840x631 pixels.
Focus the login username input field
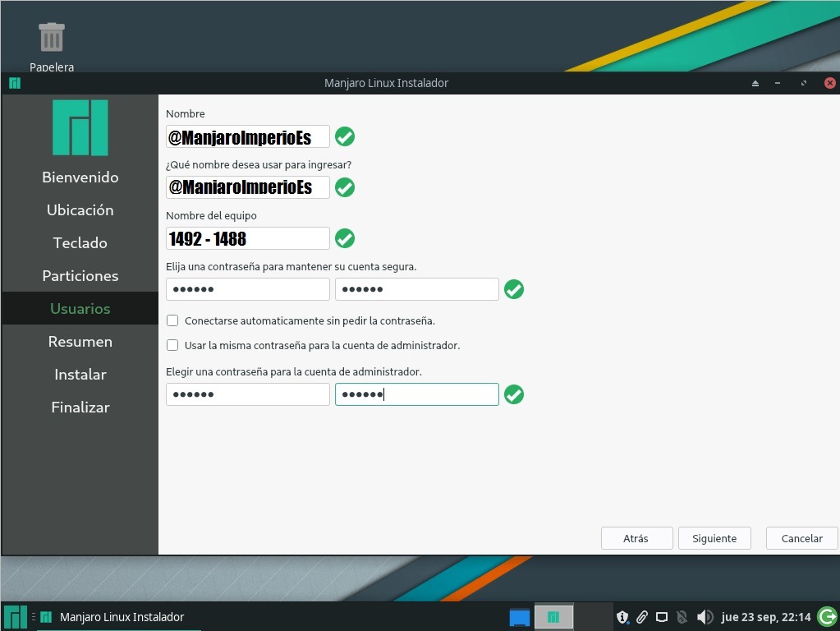click(x=247, y=187)
